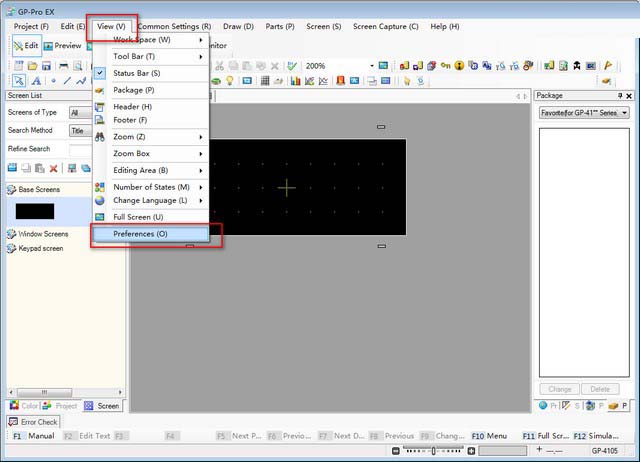Click the pointing hand icon in toolbar
The width and height of the screenshot is (640, 462).
coord(407,81)
